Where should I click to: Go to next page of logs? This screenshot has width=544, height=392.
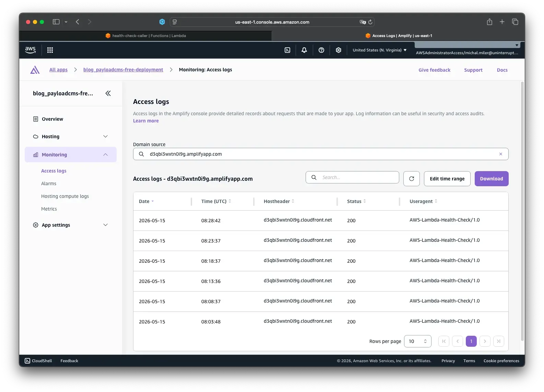pyautogui.click(x=485, y=341)
